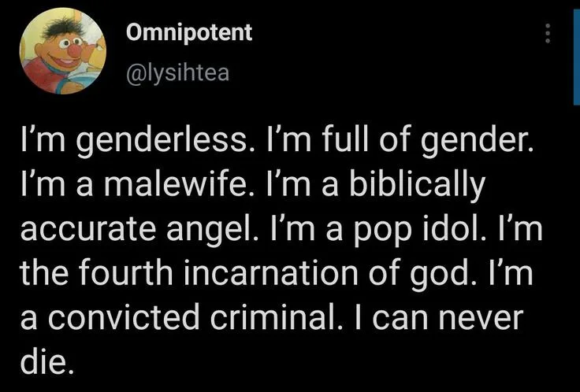The width and height of the screenshot is (580, 392).
Task: Open the three-dot more options menu
Action: pyautogui.click(x=548, y=34)
